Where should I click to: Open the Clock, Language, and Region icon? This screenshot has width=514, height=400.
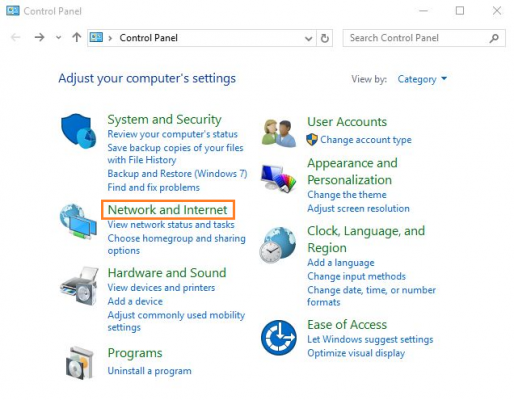point(278,245)
